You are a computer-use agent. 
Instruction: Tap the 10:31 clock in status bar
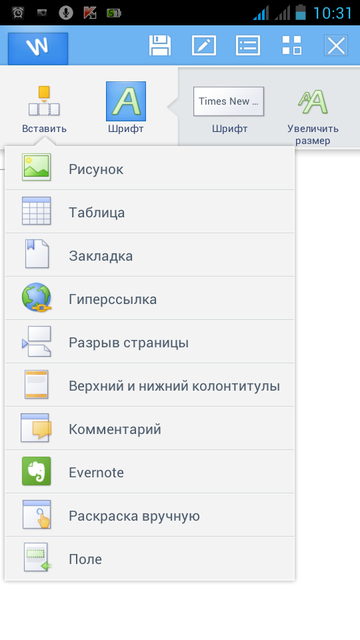tap(332, 13)
